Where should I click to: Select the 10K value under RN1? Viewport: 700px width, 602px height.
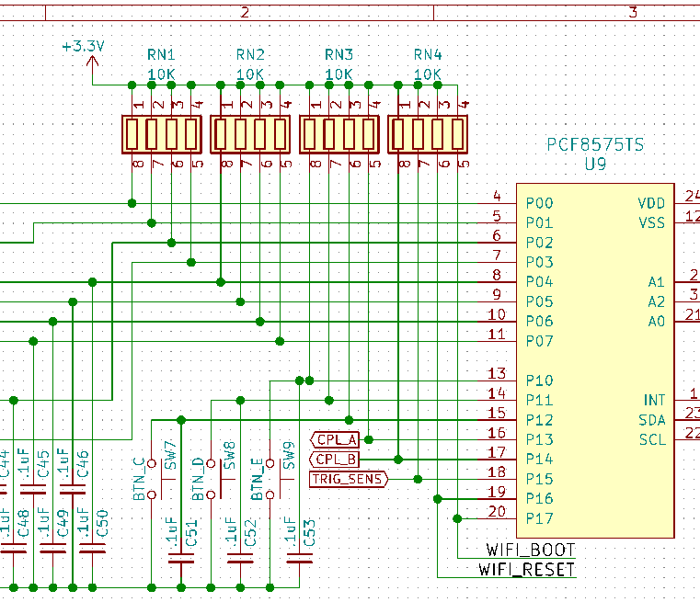pyautogui.click(x=161, y=74)
